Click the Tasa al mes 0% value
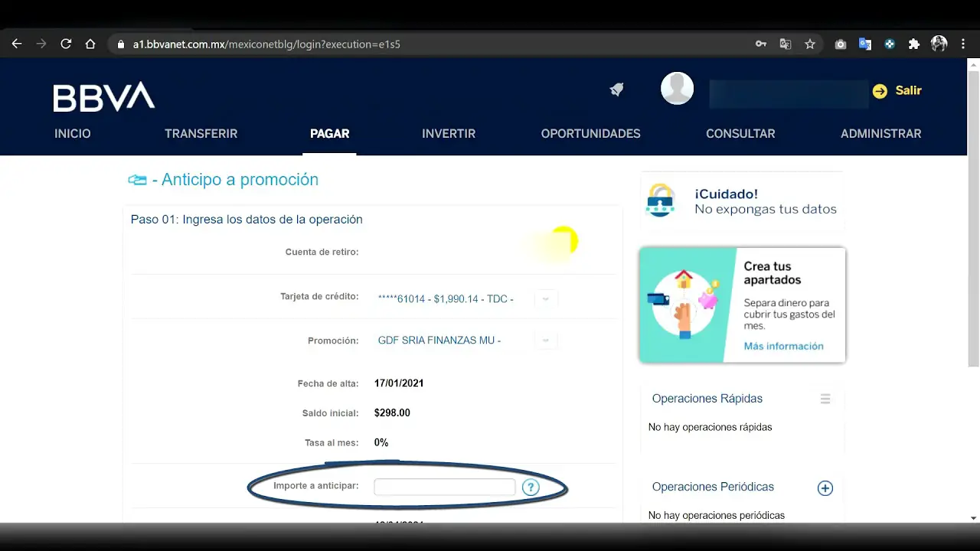The height and width of the screenshot is (551, 980). [x=381, y=443]
